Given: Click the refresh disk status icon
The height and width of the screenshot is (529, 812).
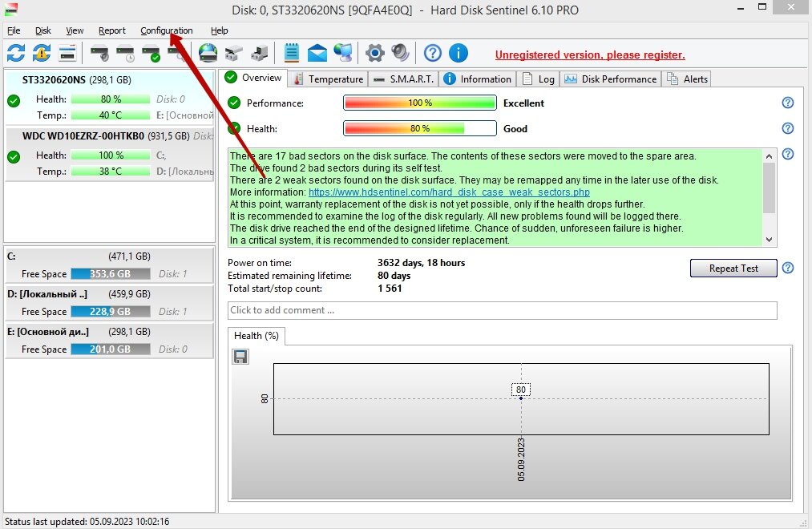Looking at the screenshot, I should (16, 53).
